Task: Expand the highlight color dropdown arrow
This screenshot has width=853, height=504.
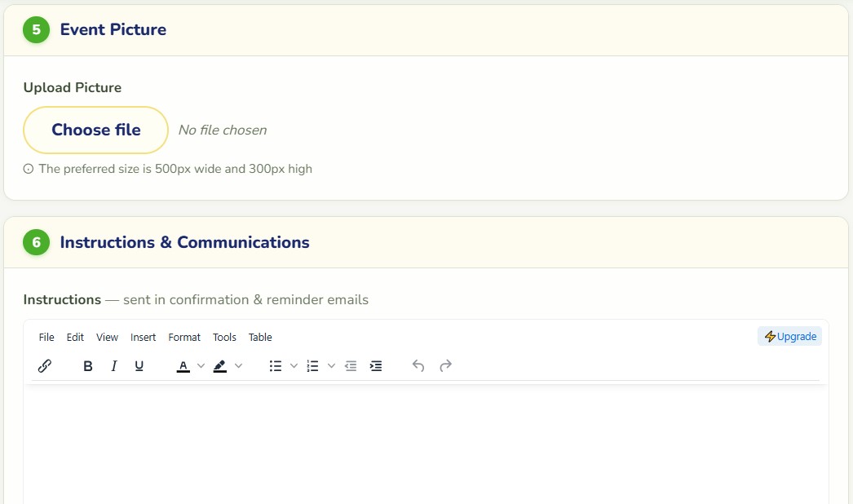Action: coord(238,365)
